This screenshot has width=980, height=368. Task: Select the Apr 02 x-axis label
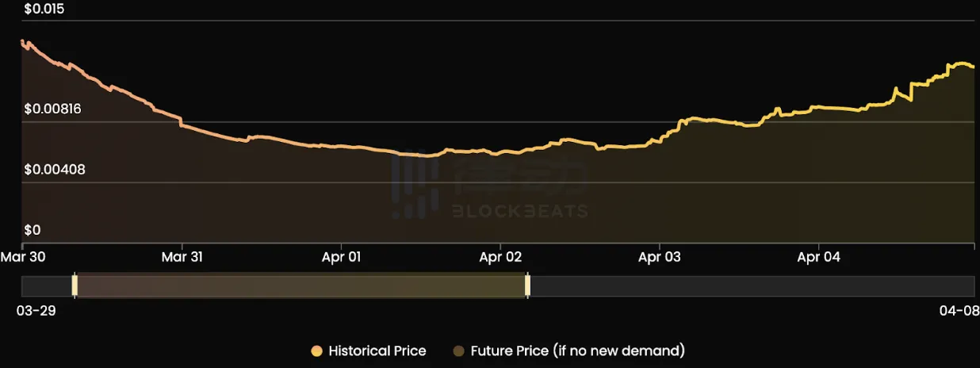pos(501,257)
